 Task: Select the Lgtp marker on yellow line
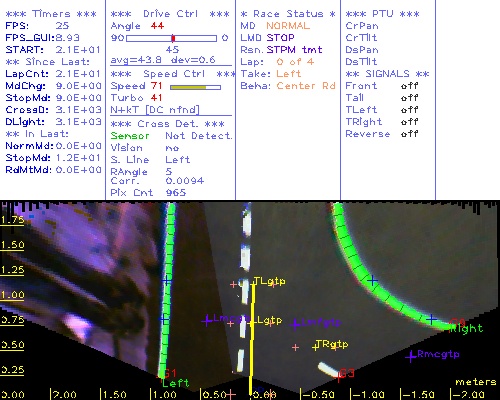(269, 321)
